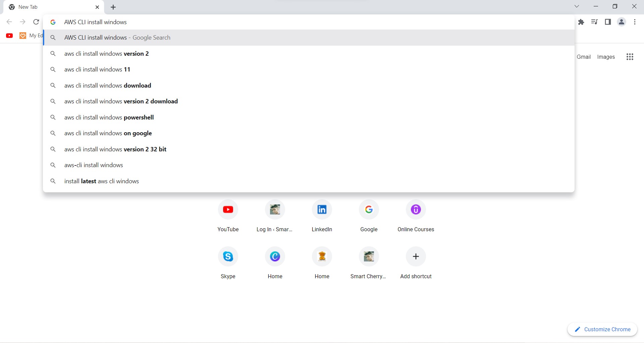644x343 pixels.
Task: Open the Google apps launcher grid
Action: (630, 56)
